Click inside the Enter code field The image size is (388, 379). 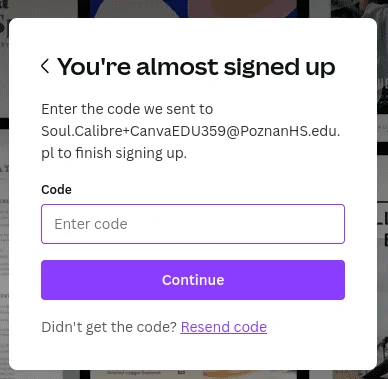click(x=193, y=224)
